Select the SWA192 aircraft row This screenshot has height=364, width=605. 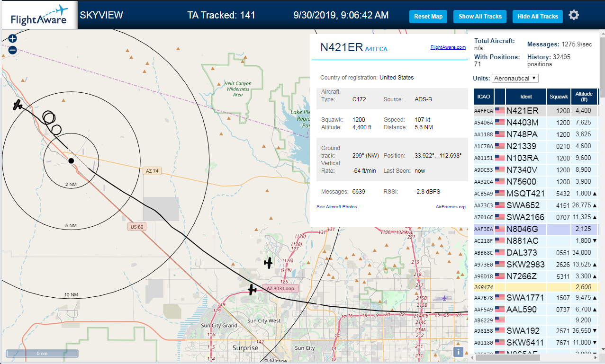535,331
